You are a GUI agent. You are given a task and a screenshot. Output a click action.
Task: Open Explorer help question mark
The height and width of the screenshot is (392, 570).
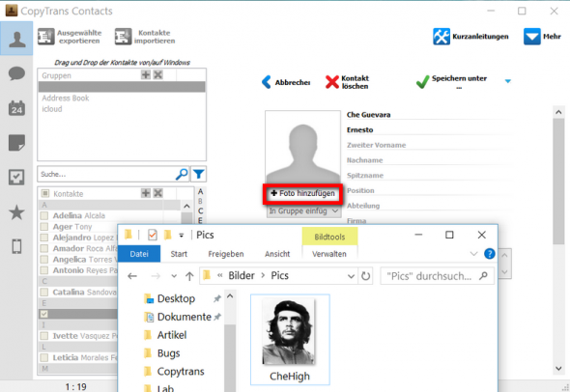pos(489,254)
